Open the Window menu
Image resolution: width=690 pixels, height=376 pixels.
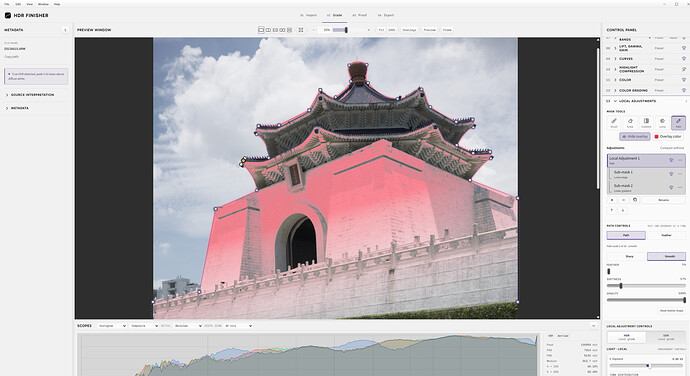coord(43,4)
